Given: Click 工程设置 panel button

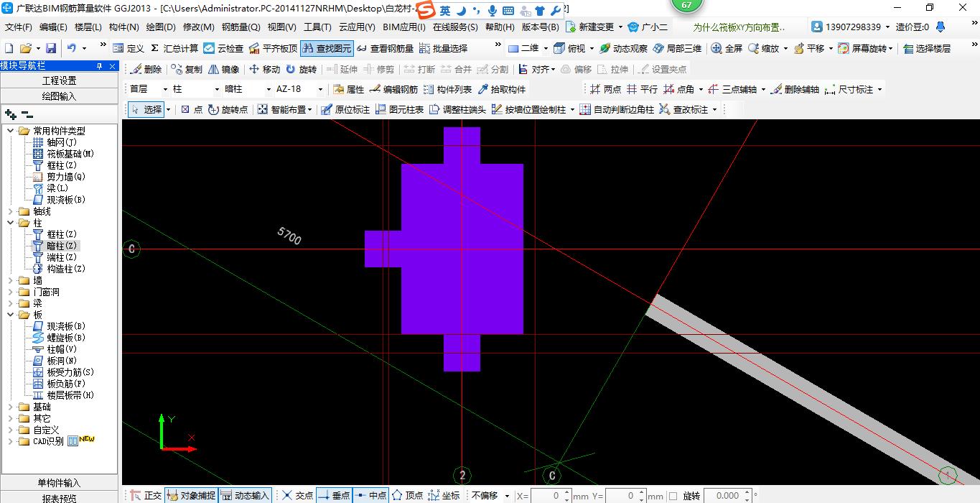Looking at the screenshot, I should (59, 80).
